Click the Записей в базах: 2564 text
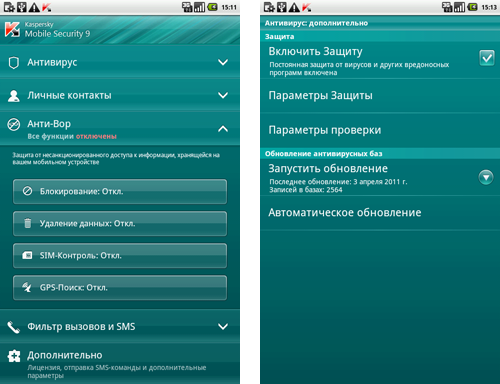The image size is (500, 384). (x=306, y=190)
